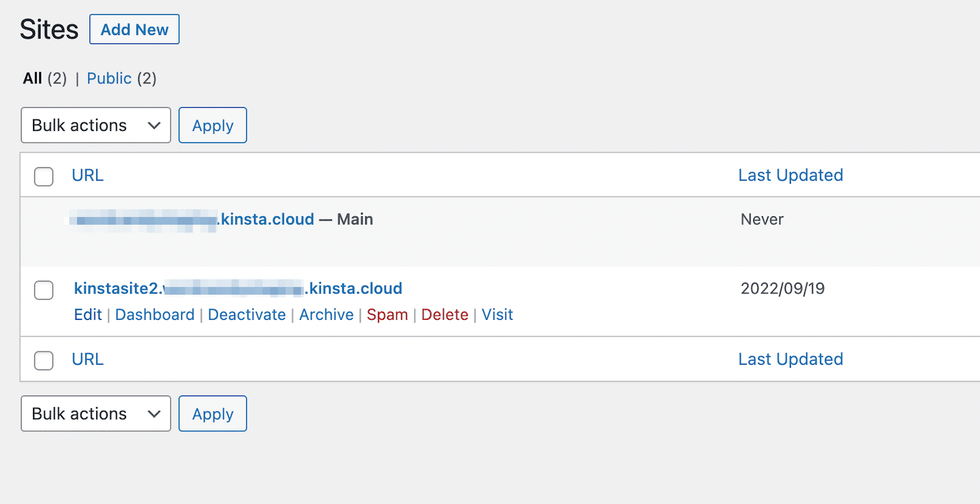This screenshot has height=504, width=980.
Task: Select the kinstasite2 site checkbox
Action: 44,290
